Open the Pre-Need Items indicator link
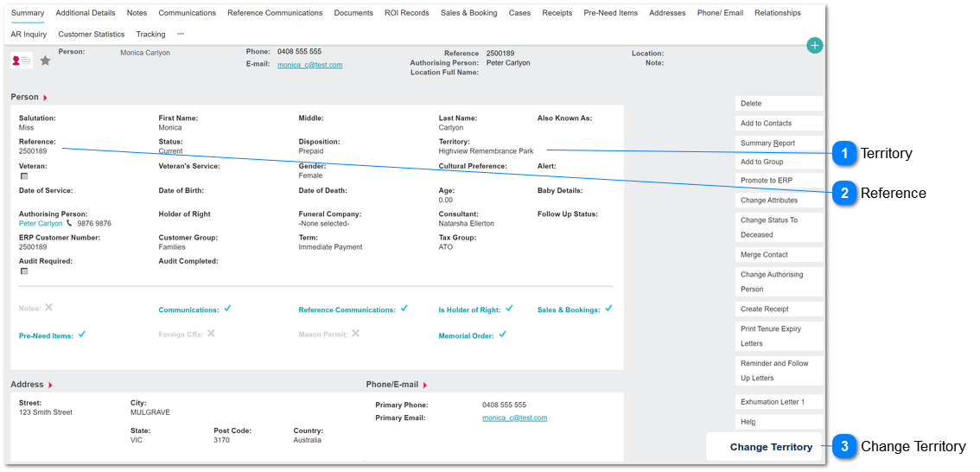Viewport: 980px width, 472px height. (47, 336)
